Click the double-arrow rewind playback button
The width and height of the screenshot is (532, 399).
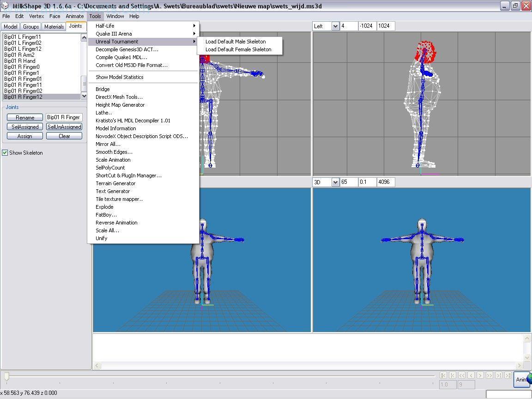click(461, 375)
